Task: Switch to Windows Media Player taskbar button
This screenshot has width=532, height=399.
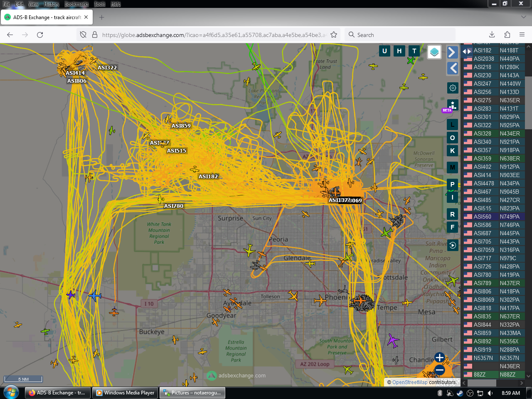Action: tap(126, 393)
